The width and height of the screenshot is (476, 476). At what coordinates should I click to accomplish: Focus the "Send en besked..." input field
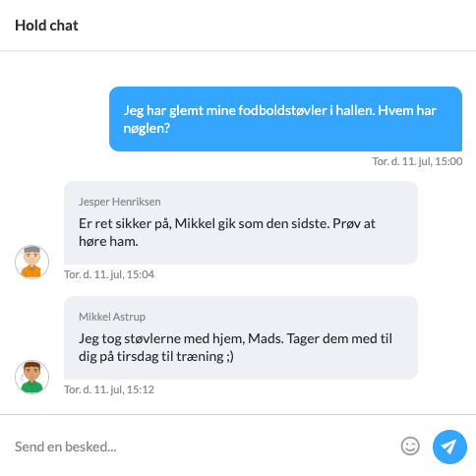tap(204, 446)
